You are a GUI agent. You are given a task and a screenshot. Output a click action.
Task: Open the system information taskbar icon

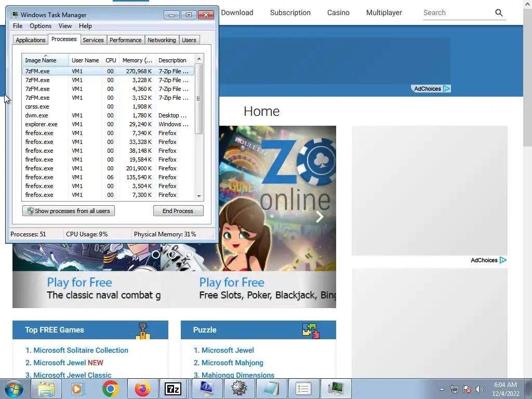click(x=206, y=389)
